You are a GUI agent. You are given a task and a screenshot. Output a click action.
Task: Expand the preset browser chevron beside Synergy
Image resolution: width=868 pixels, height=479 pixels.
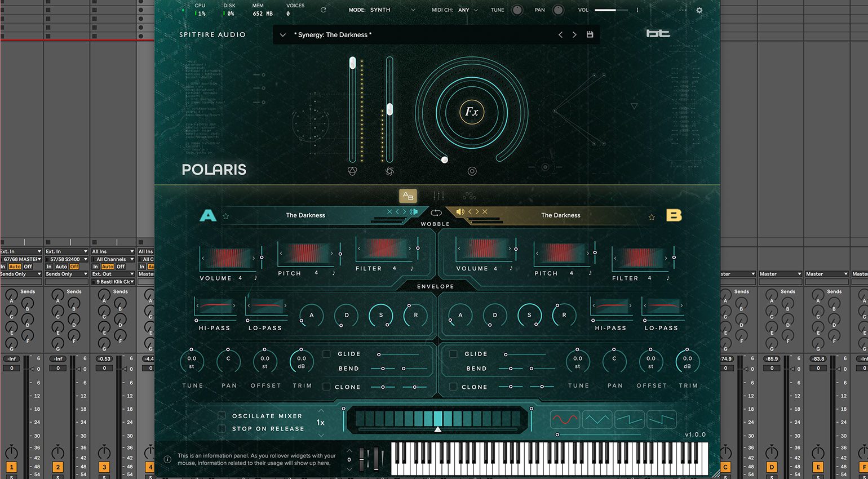[x=283, y=35]
